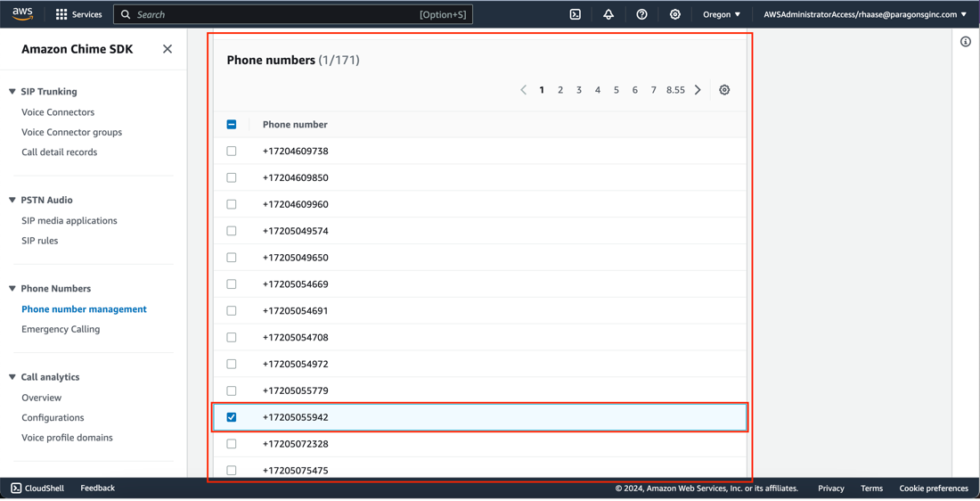Image resolution: width=980 pixels, height=501 pixels.
Task: Check the box for +17205049650
Action: [x=232, y=258]
